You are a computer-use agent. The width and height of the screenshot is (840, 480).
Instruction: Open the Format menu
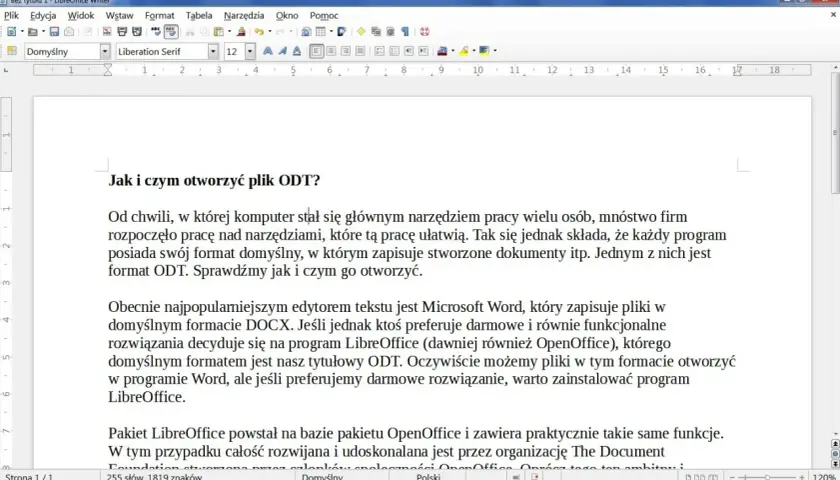[x=160, y=16]
